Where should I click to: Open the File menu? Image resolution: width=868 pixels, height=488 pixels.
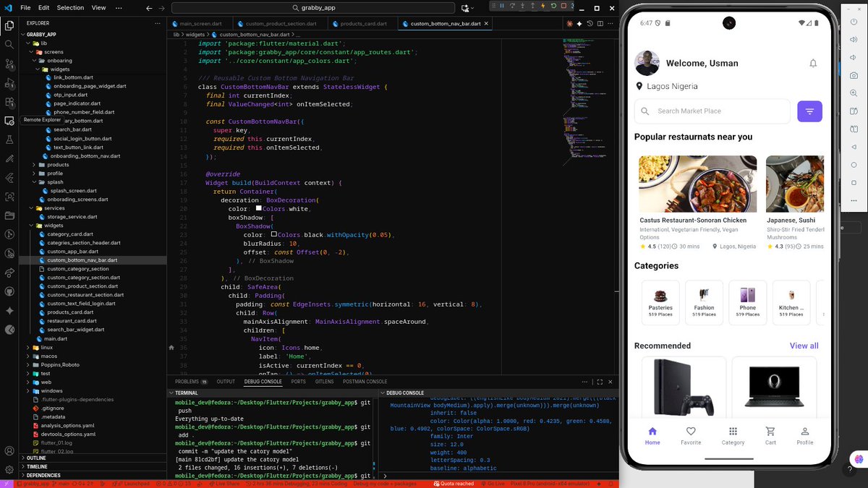pyautogui.click(x=26, y=7)
